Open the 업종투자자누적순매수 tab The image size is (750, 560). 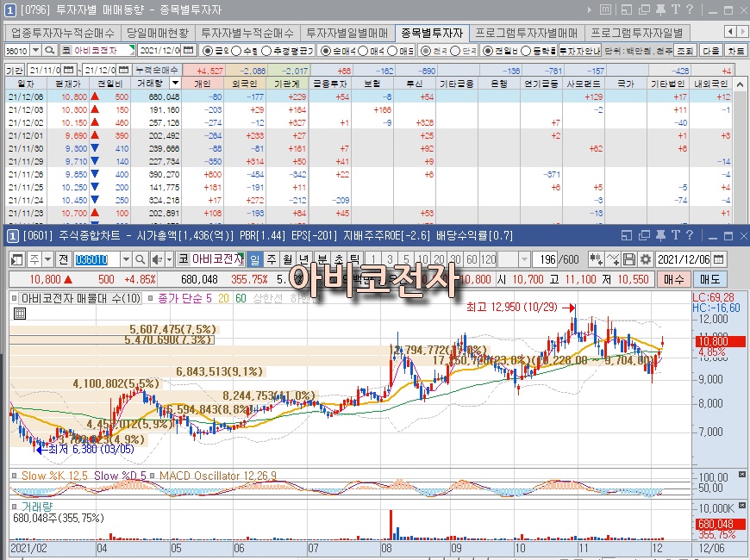click(63, 33)
